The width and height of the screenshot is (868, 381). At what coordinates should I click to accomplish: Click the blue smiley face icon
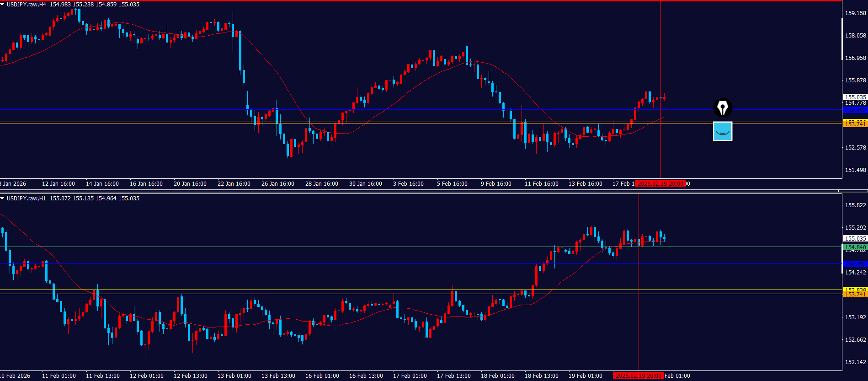pyautogui.click(x=723, y=131)
